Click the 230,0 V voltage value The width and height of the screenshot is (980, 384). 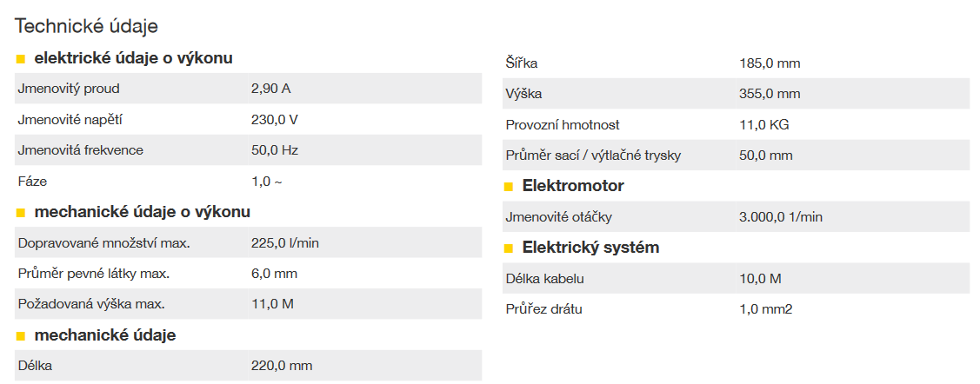pyautogui.click(x=275, y=119)
